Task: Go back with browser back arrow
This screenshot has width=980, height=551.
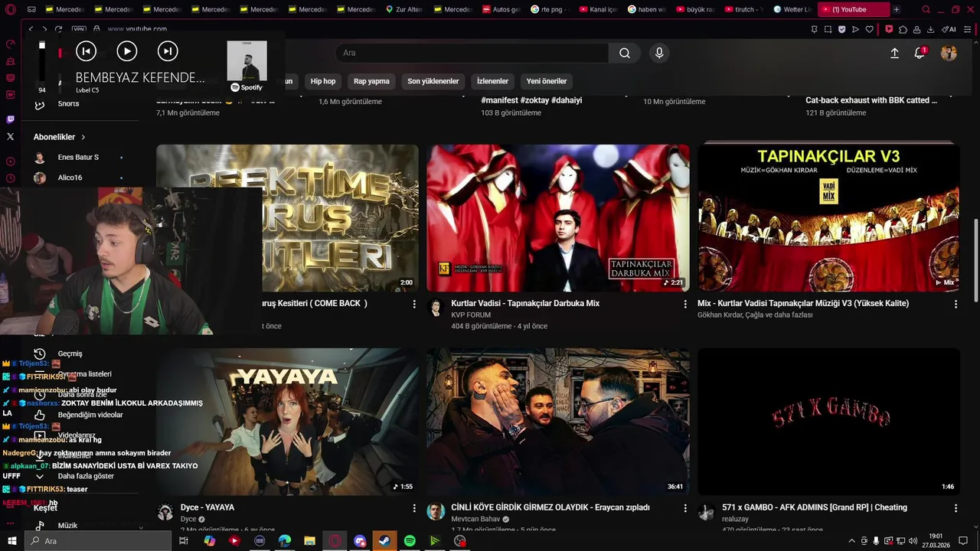Action: 31,29
